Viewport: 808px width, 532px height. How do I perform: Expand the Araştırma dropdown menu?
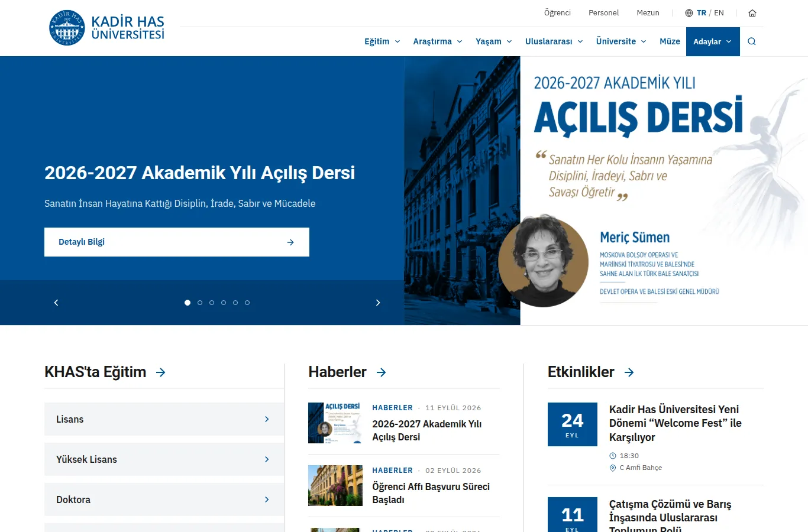(x=438, y=41)
